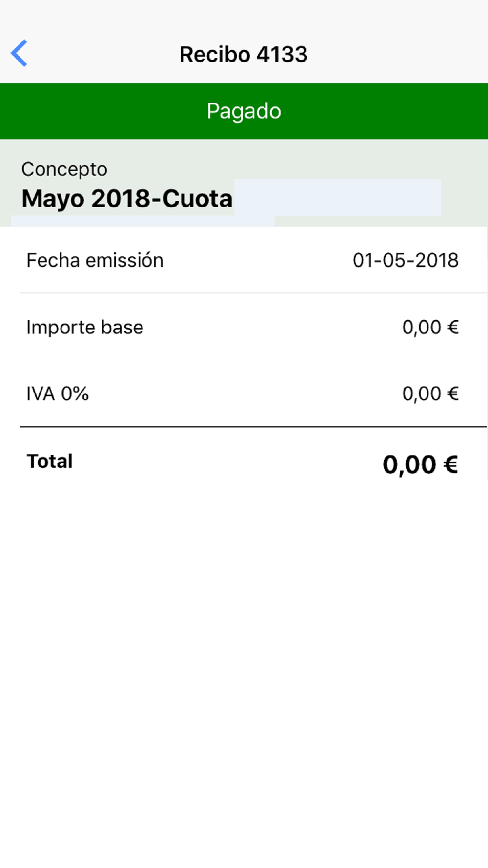
Task: Tap the Recibo 4133 title
Action: coord(244,54)
